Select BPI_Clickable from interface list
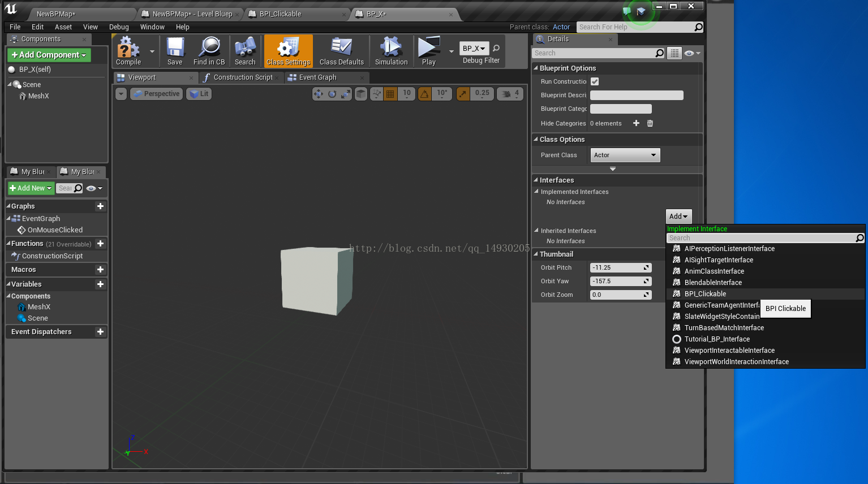 point(705,294)
